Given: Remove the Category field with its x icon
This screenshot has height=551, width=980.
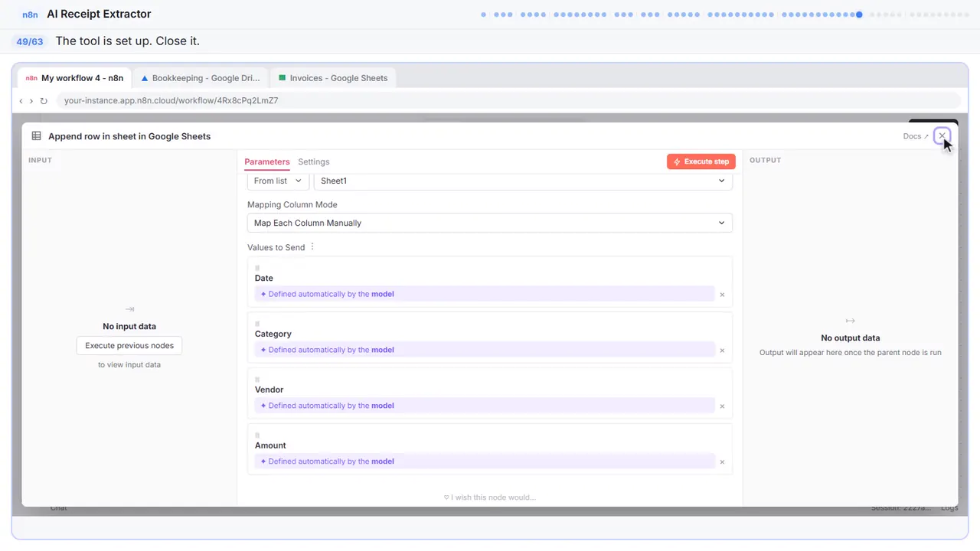Looking at the screenshot, I should click(722, 350).
